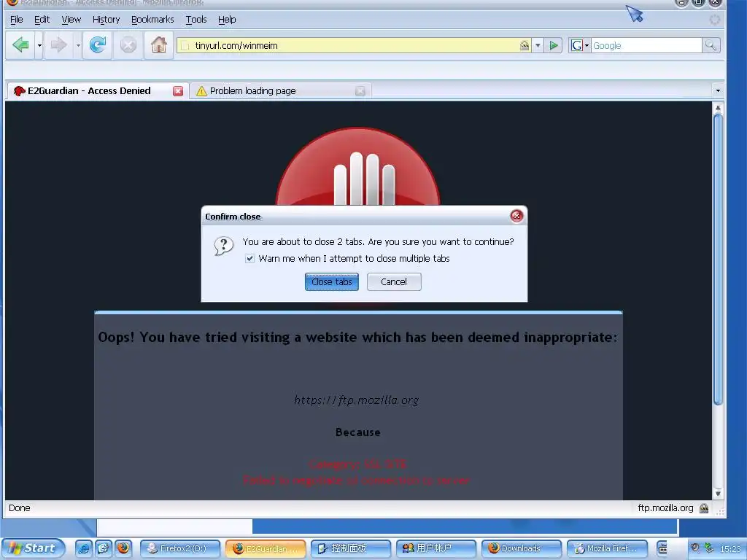Open the History menu
This screenshot has width=747, height=560.
point(106,20)
